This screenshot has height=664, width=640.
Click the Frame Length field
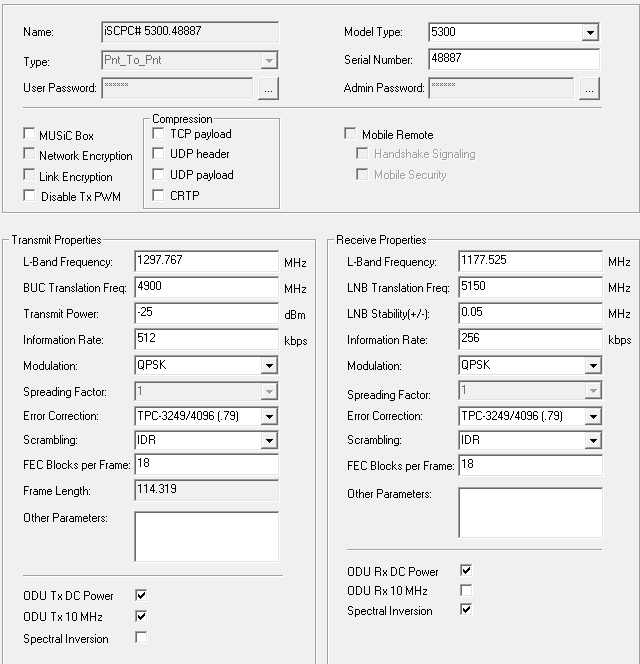[x=207, y=490]
